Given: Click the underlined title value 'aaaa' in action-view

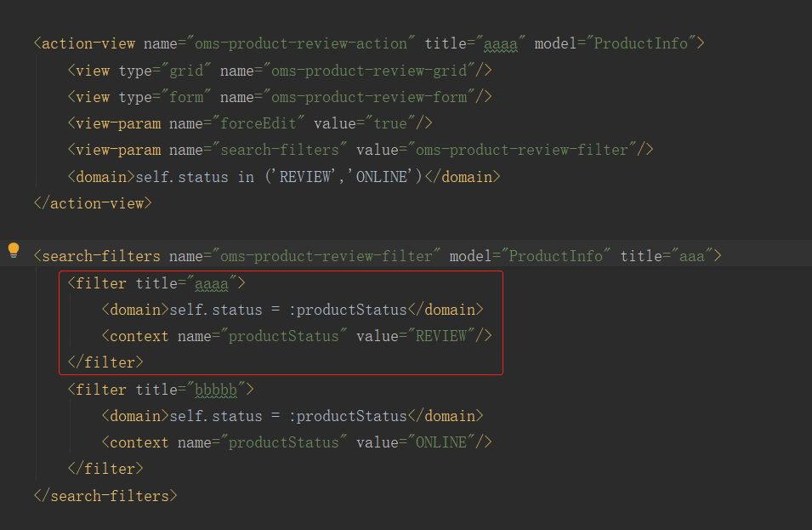Looking at the screenshot, I should tap(500, 44).
